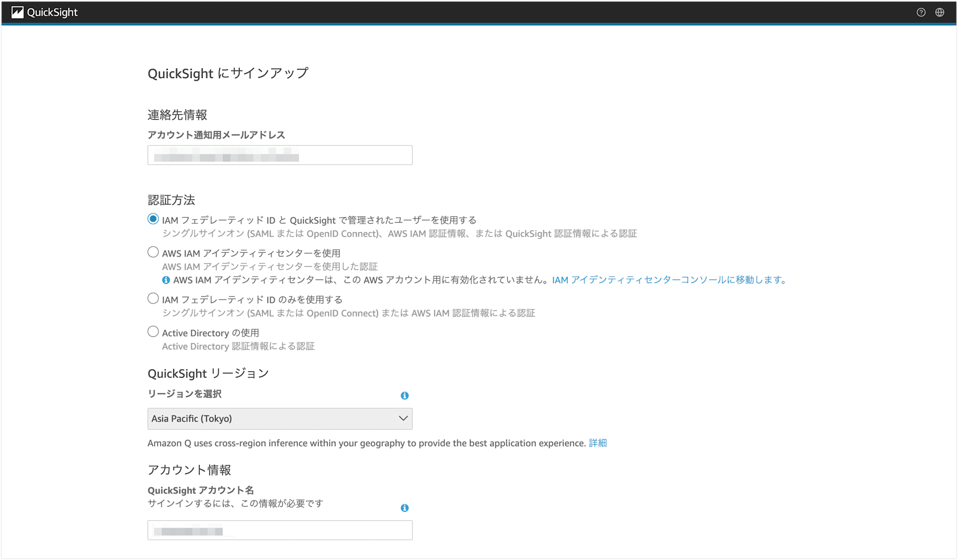The height and width of the screenshot is (560, 958).
Task: Click the info icon beside リージョンを選択
Action: point(405,395)
